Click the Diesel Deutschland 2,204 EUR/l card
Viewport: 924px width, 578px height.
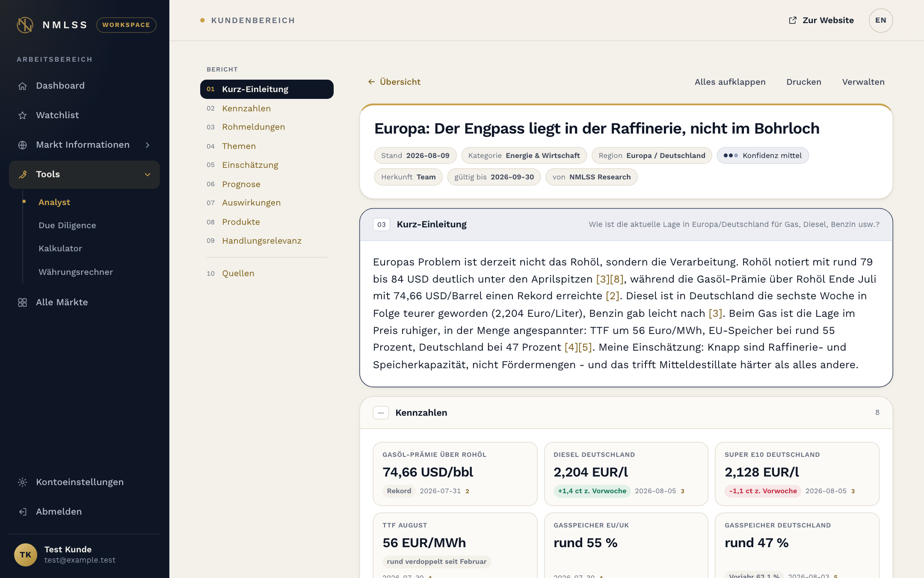coord(626,474)
